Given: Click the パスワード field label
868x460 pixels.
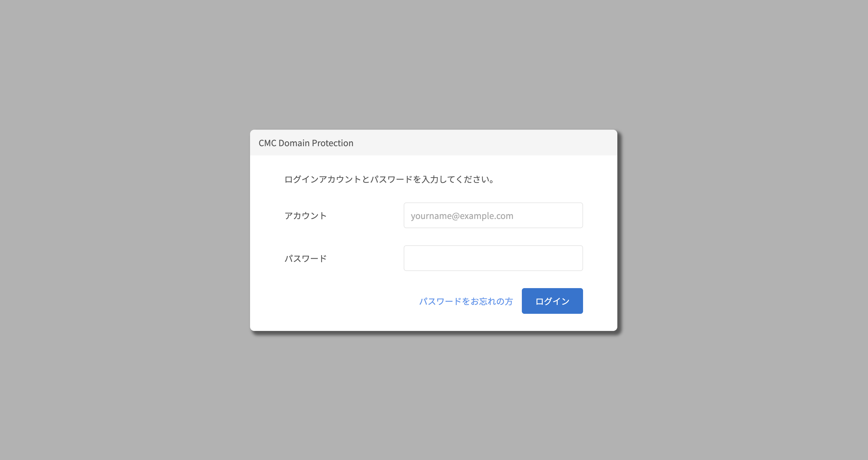Looking at the screenshot, I should 306,258.
